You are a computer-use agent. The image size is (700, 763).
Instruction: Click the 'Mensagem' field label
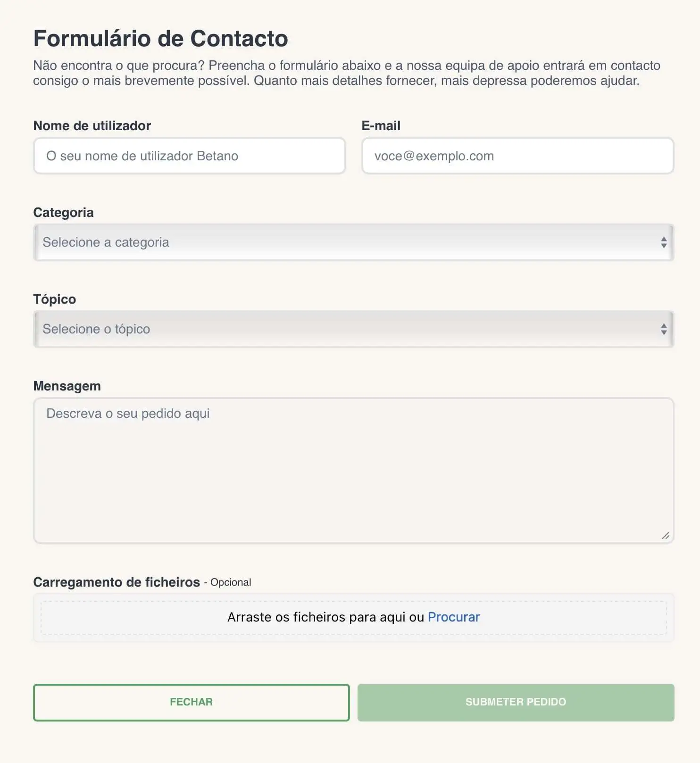pyautogui.click(x=67, y=386)
